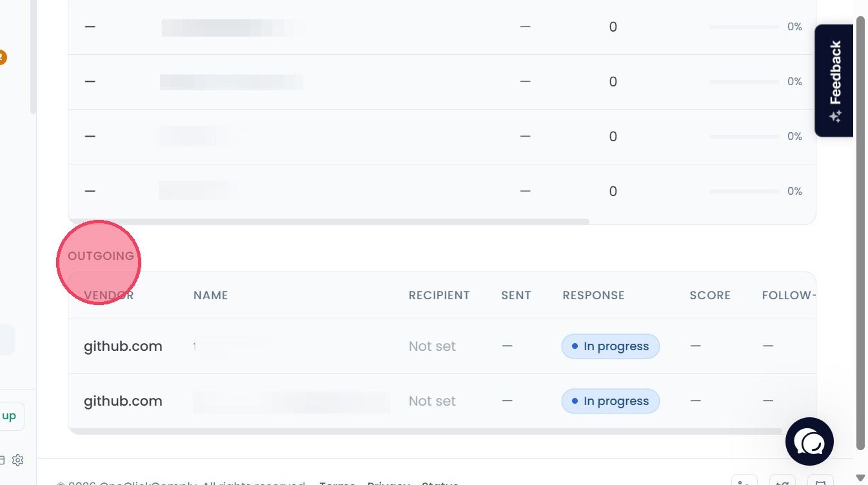This screenshot has width=868, height=485.
Task: Click the Feedback sparkle tab
Action: tap(834, 81)
